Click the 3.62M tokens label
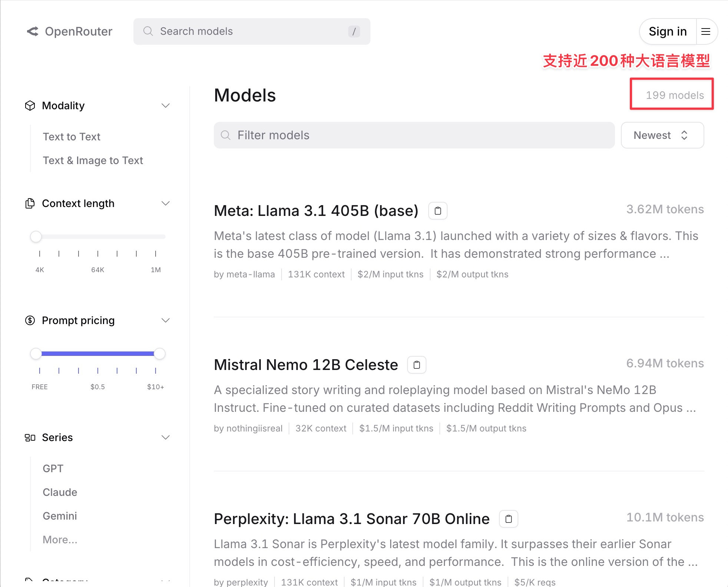The image size is (728, 587). (x=665, y=209)
